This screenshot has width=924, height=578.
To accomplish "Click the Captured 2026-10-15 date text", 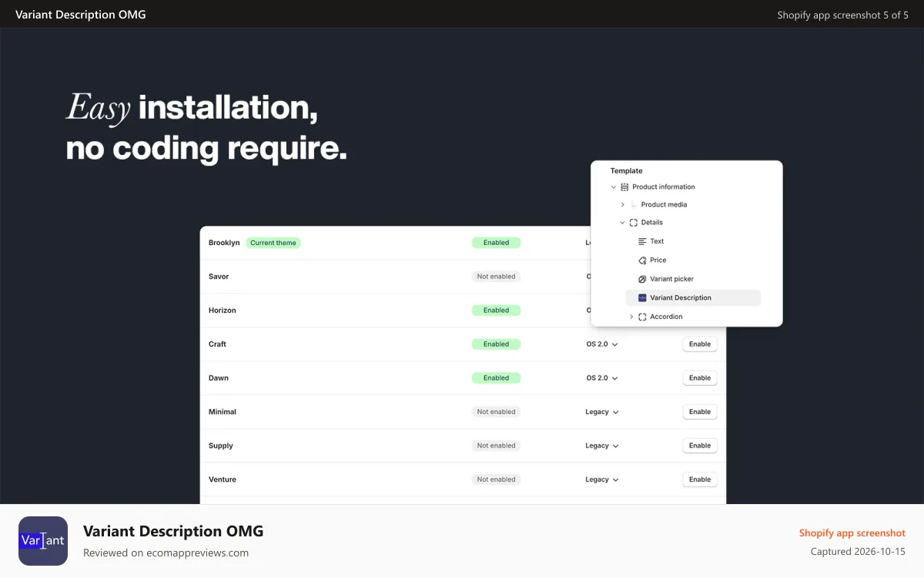I will point(858,552).
